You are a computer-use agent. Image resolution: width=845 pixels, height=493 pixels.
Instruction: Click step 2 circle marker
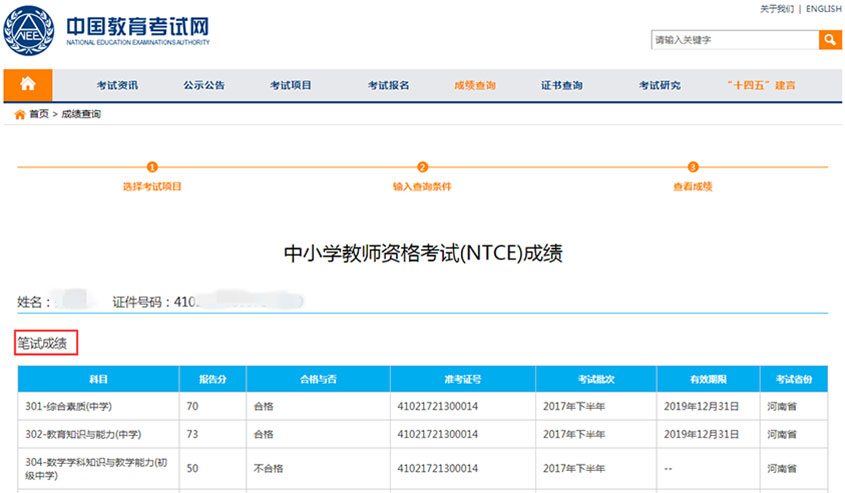tap(422, 167)
